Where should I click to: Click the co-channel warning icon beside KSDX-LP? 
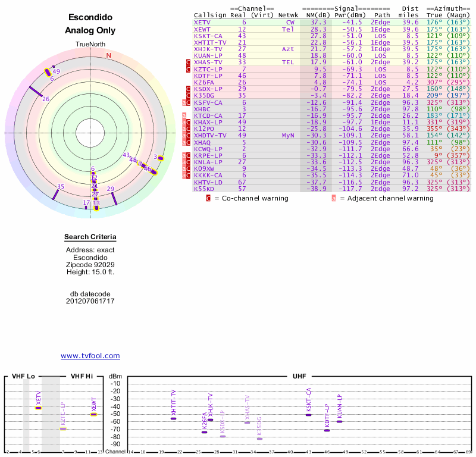[188, 89]
